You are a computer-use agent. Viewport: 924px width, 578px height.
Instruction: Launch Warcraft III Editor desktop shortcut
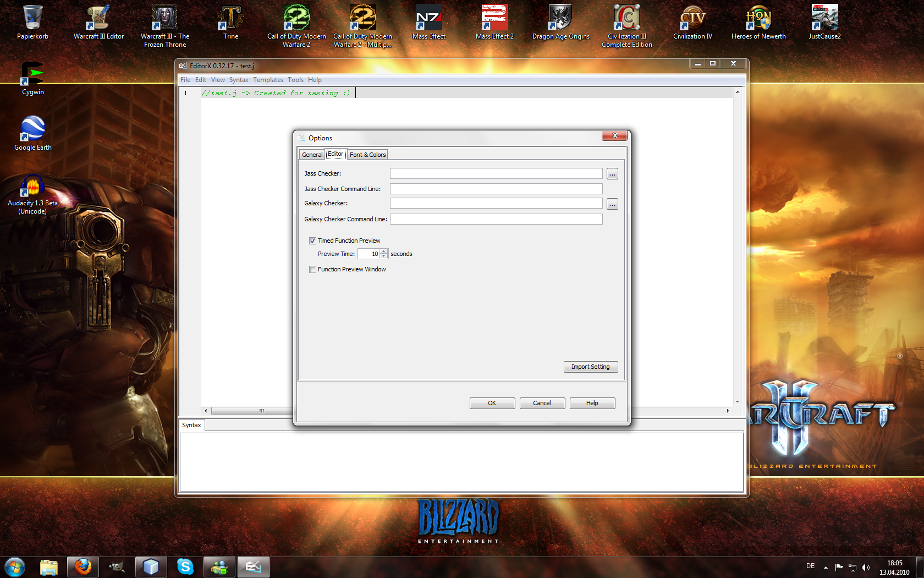click(x=98, y=22)
